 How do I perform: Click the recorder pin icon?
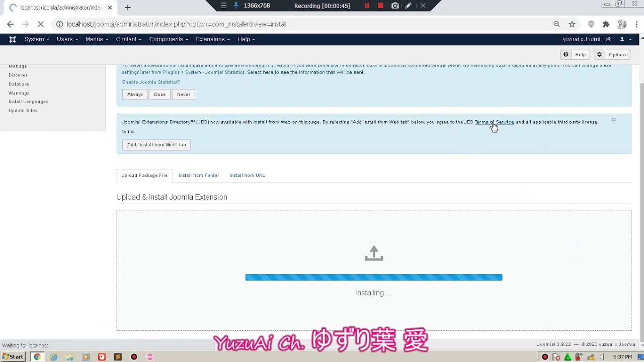236,6
